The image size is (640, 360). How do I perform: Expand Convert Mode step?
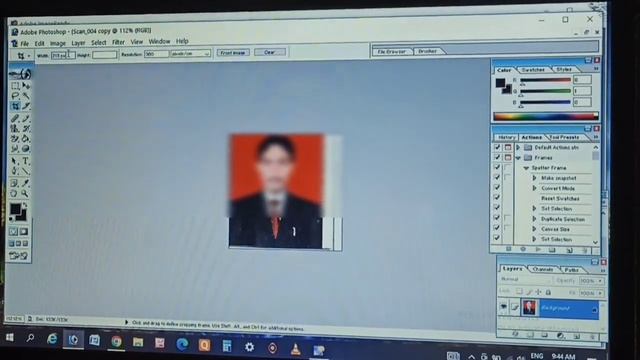tap(534, 188)
